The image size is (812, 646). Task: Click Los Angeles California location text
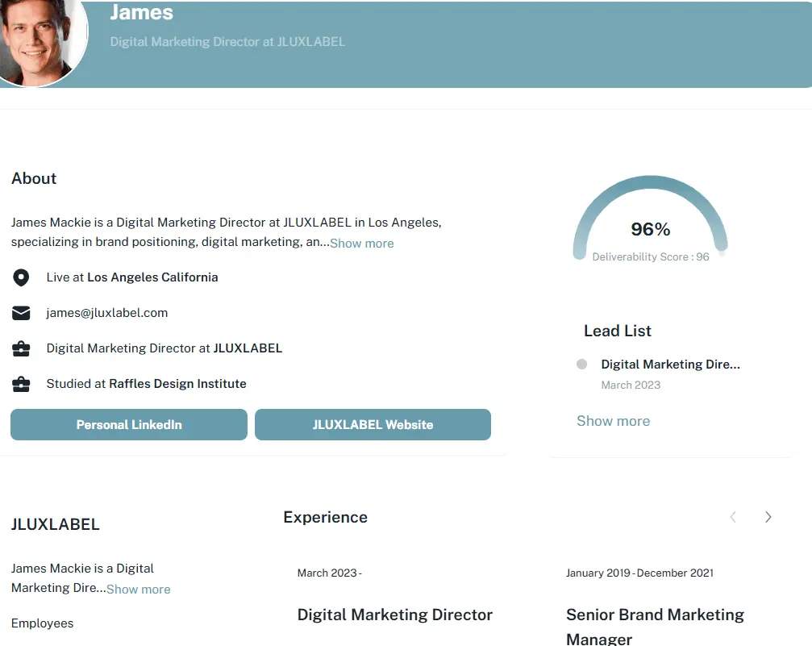[x=152, y=277]
